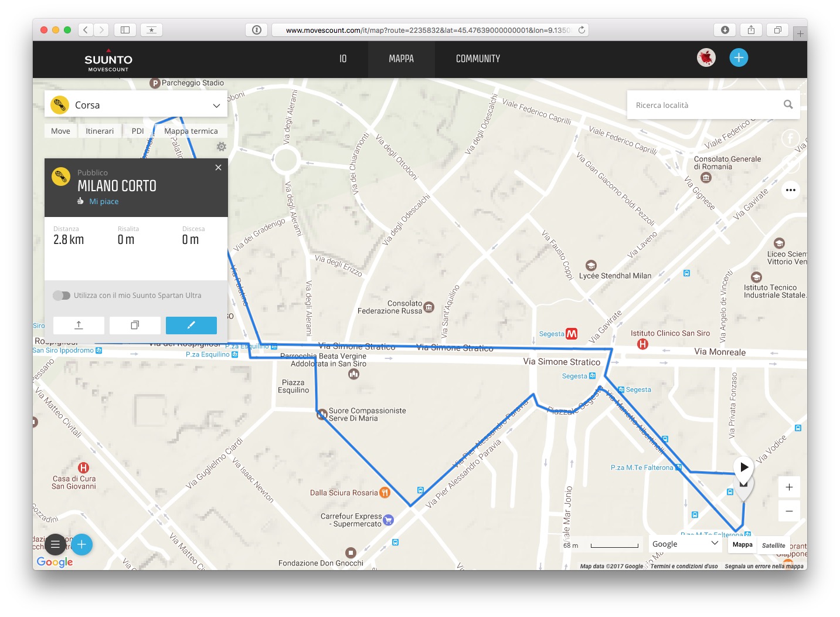Select the Carrefour Express shop marker
The width and height of the screenshot is (840, 617).
(x=388, y=520)
